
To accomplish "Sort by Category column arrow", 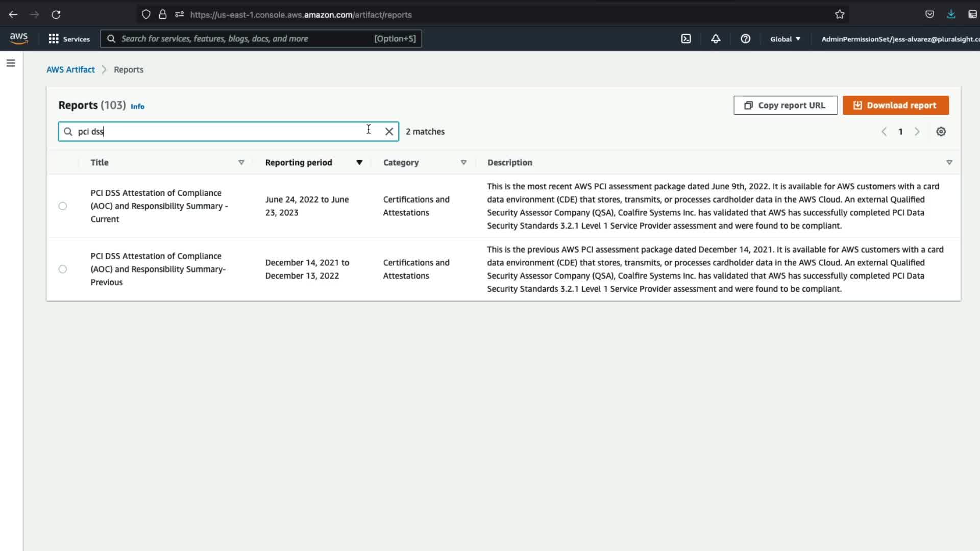I will pyautogui.click(x=463, y=163).
